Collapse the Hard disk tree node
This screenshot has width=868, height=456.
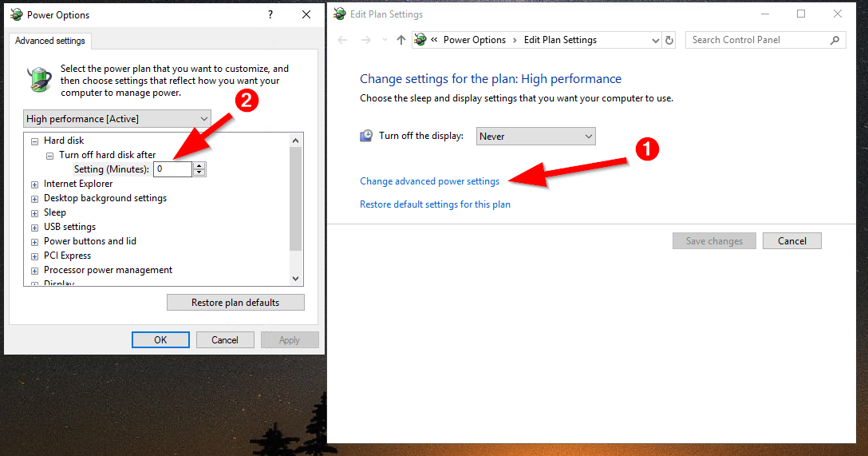pos(35,141)
